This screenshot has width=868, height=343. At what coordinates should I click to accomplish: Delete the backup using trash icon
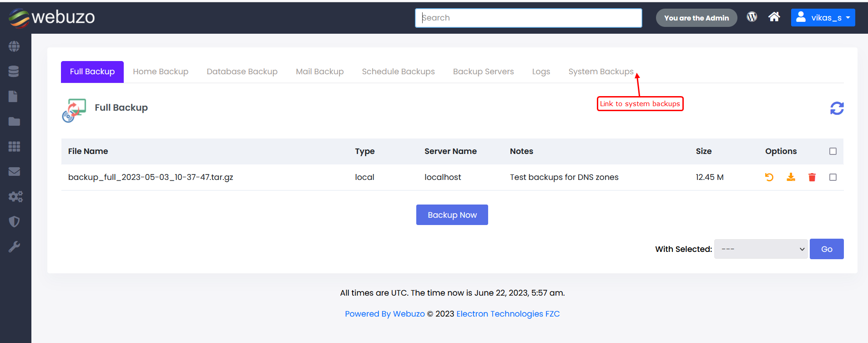click(812, 177)
